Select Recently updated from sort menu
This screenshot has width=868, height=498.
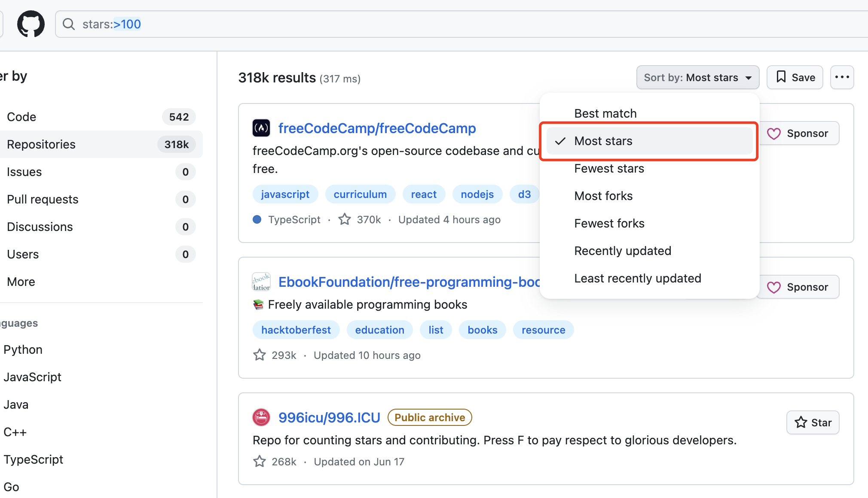pyautogui.click(x=623, y=251)
